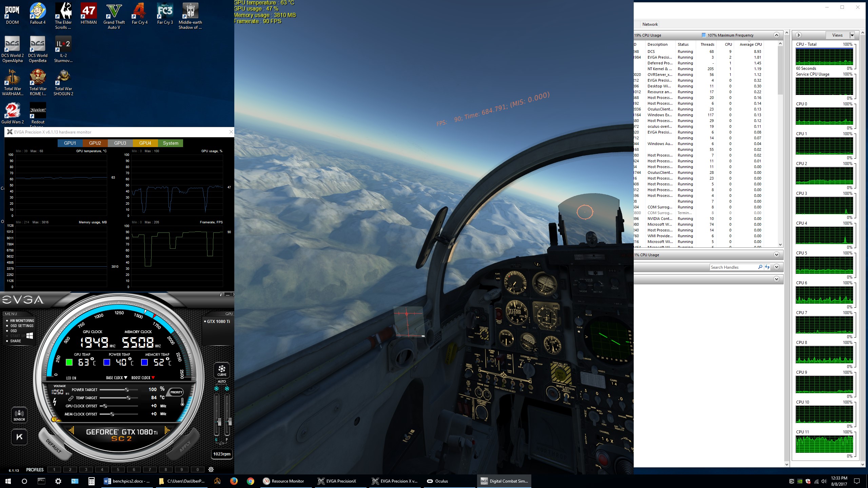
Task: Click the right arrow beside GeForce GTX 1080 Ti
Action: (x=167, y=430)
